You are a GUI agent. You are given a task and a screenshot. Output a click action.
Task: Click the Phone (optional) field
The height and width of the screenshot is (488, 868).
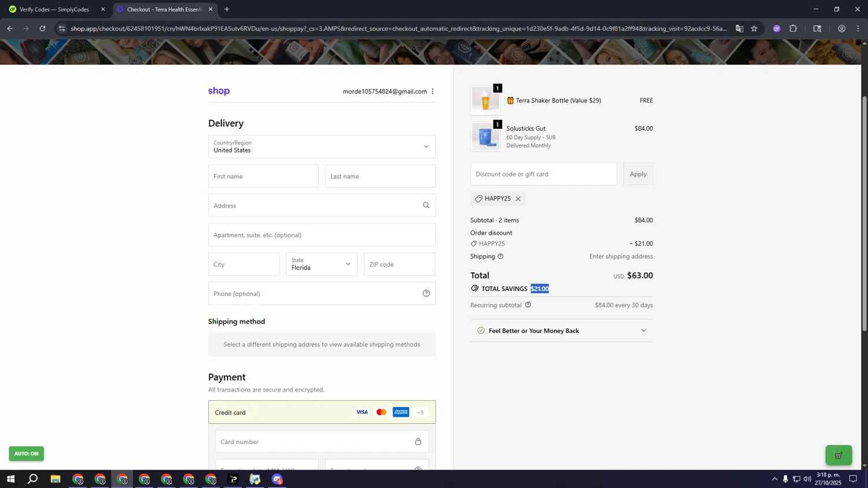click(322, 294)
